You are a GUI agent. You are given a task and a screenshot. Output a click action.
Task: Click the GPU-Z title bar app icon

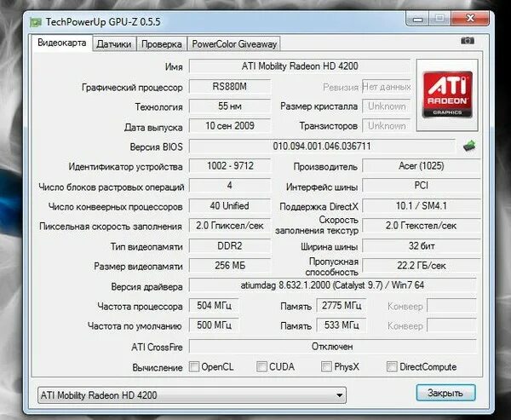[x=36, y=22]
